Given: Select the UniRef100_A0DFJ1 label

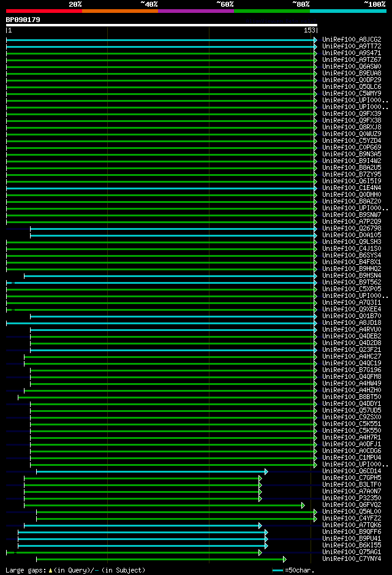Looking at the screenshot, I should 352,444.
